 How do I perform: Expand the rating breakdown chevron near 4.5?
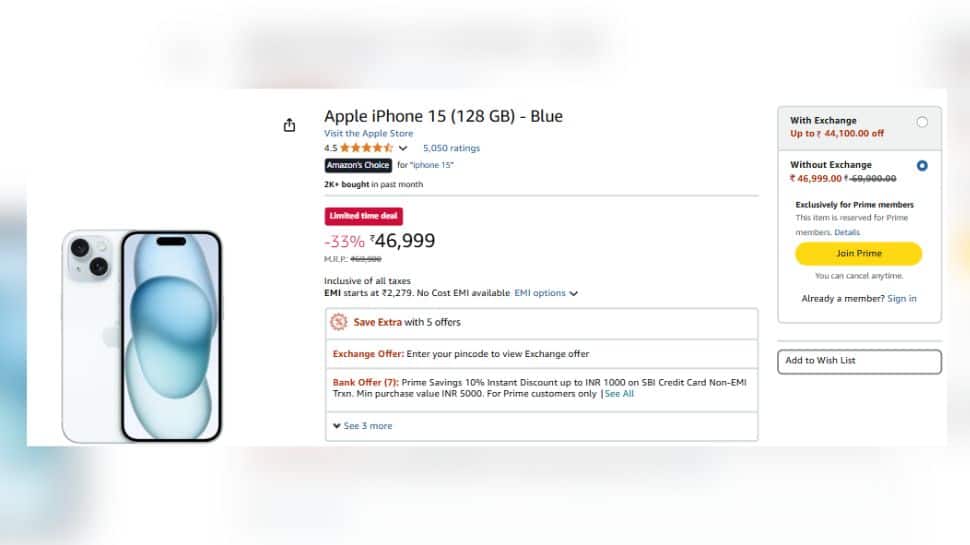[x=403, y=148]
